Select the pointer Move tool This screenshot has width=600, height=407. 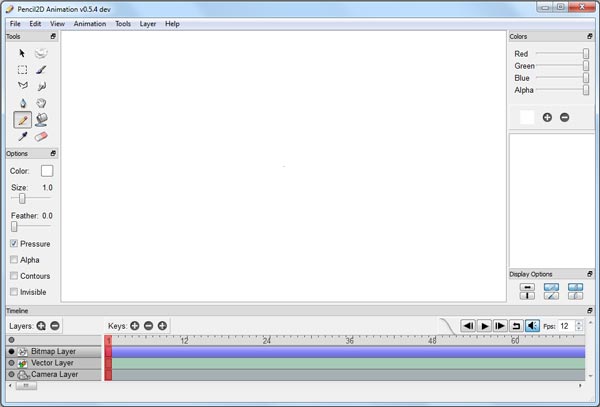point(22,53)
